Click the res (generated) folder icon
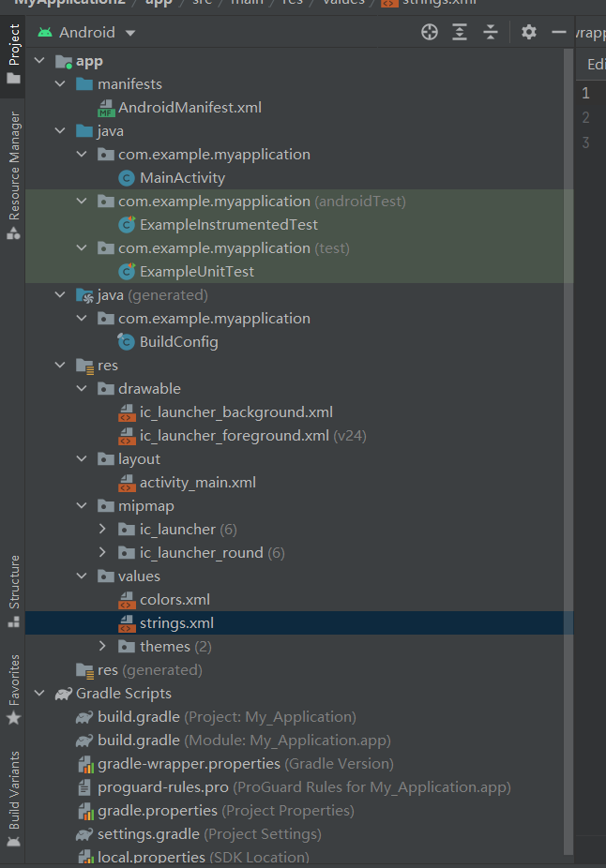 [84, 670]
